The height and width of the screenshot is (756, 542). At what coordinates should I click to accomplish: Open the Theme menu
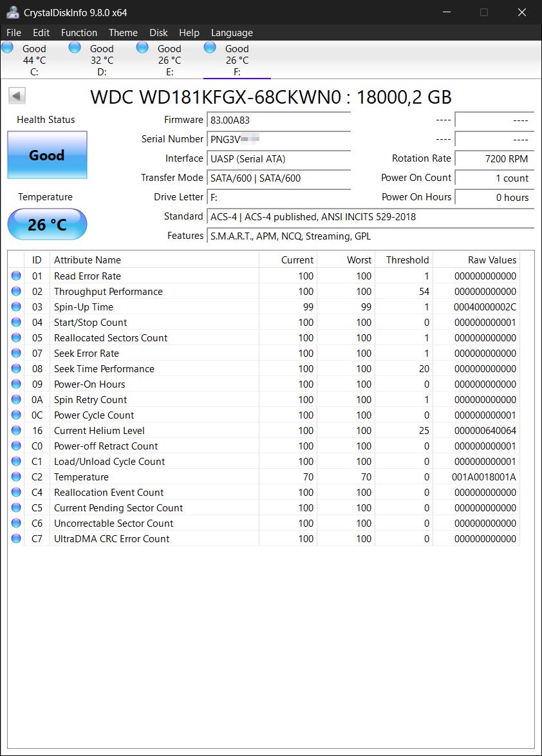point(123,32)
